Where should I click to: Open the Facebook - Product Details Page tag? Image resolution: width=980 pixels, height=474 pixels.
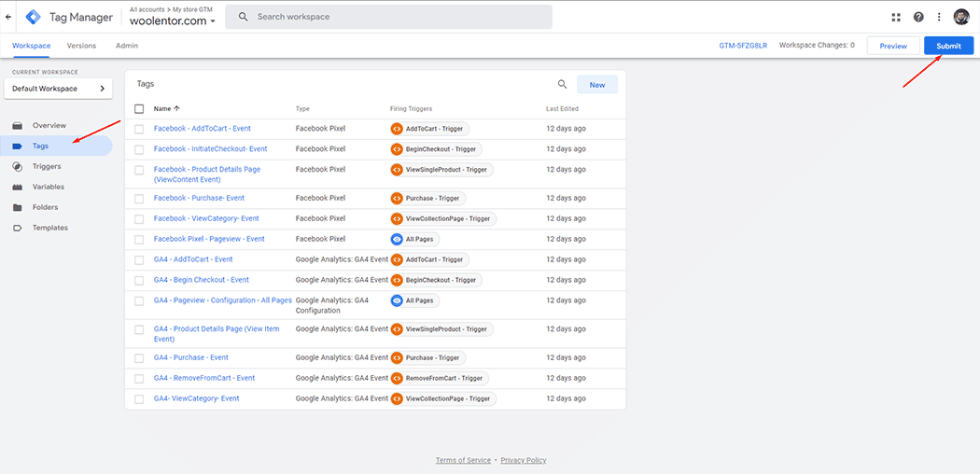pos(207,174)
